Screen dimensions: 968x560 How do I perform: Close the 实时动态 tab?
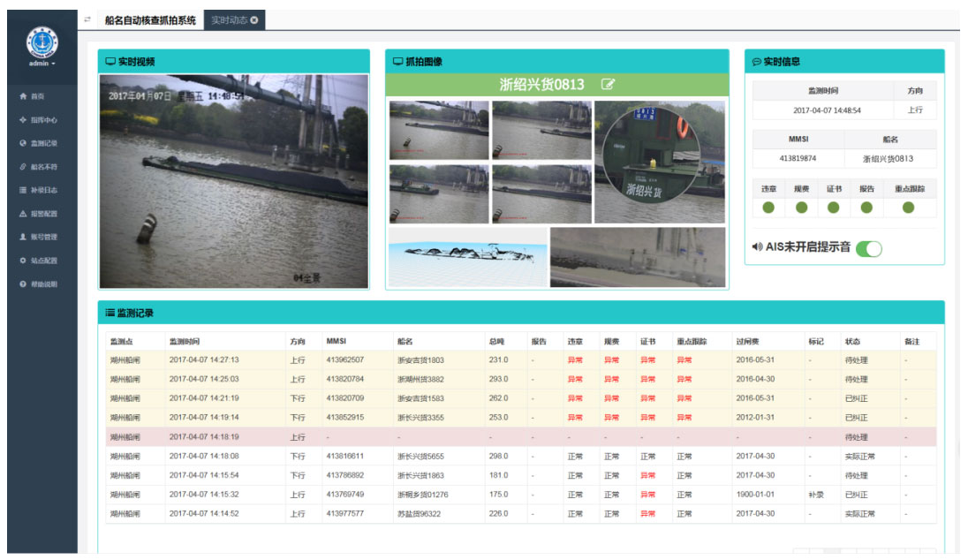click(254, 20)
